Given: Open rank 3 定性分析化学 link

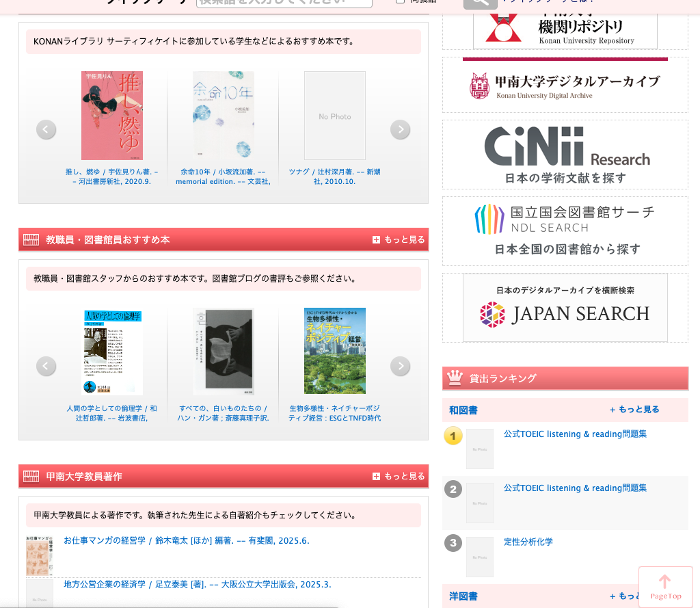Looking at the screenshot, I should [x=528, y=542].
